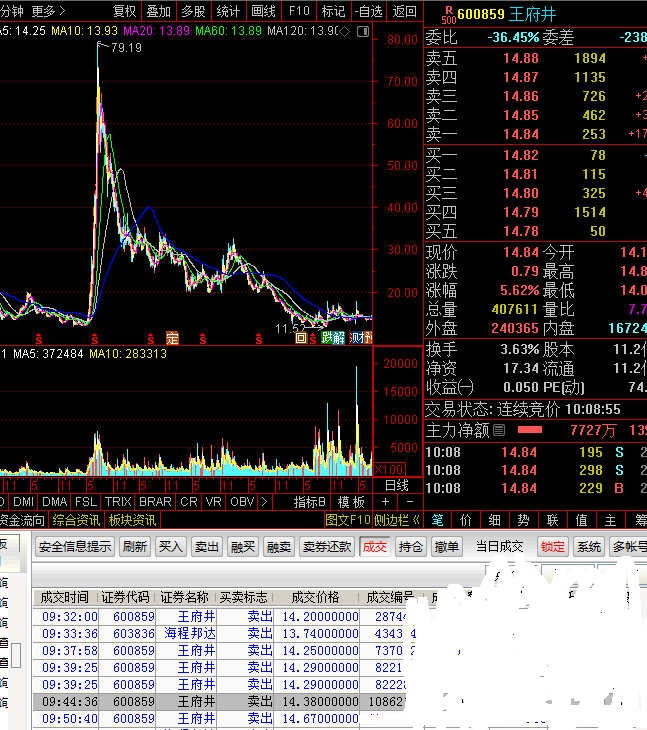Click the 融卖 margin sell button
Screen dimensions: 647x730
278,547
